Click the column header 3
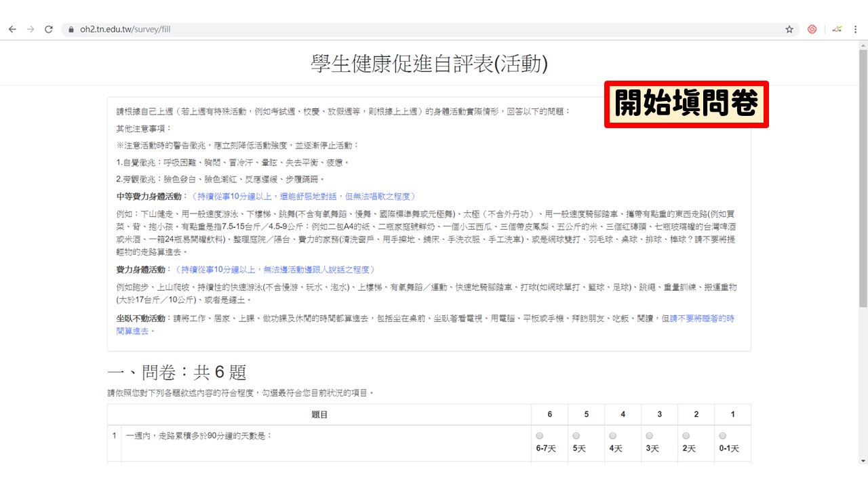Image resolution: width=868 pixels, height=488 pixels. point(659,414)
